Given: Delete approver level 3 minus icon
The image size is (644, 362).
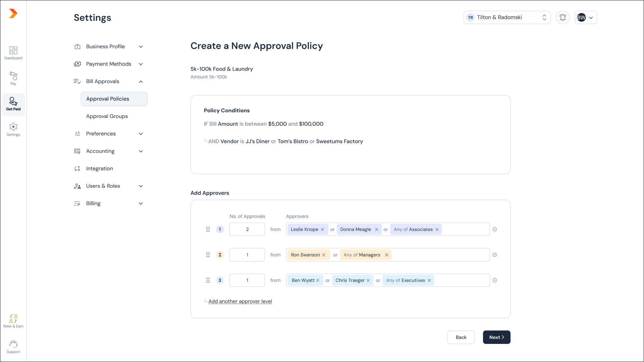Looking at the screenshot, I should 495,281.
